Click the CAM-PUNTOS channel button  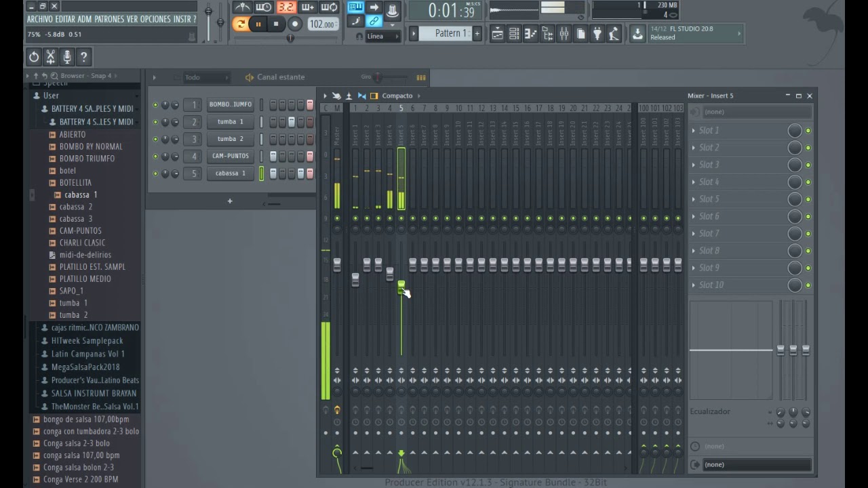pyautogui.click(x=231, y=156)
